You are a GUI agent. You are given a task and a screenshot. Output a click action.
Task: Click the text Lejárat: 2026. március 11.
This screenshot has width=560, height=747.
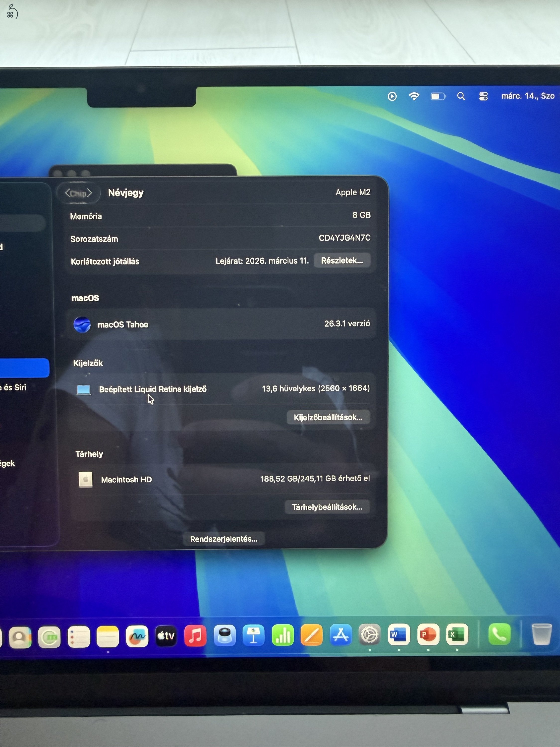click(x=262, y=261)
